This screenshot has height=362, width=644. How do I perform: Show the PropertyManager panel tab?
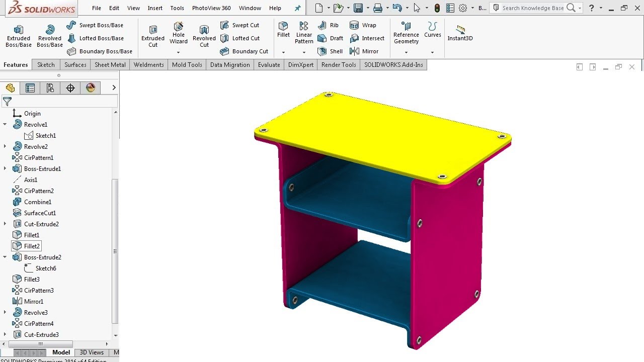pyautogui.click(x=30, y=88)
